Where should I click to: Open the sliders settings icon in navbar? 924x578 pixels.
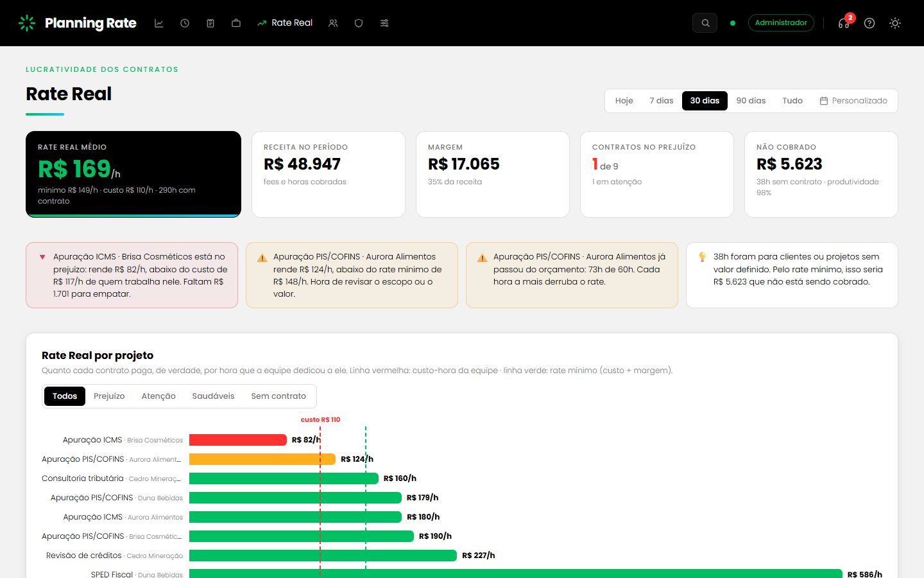coord(384,23)
